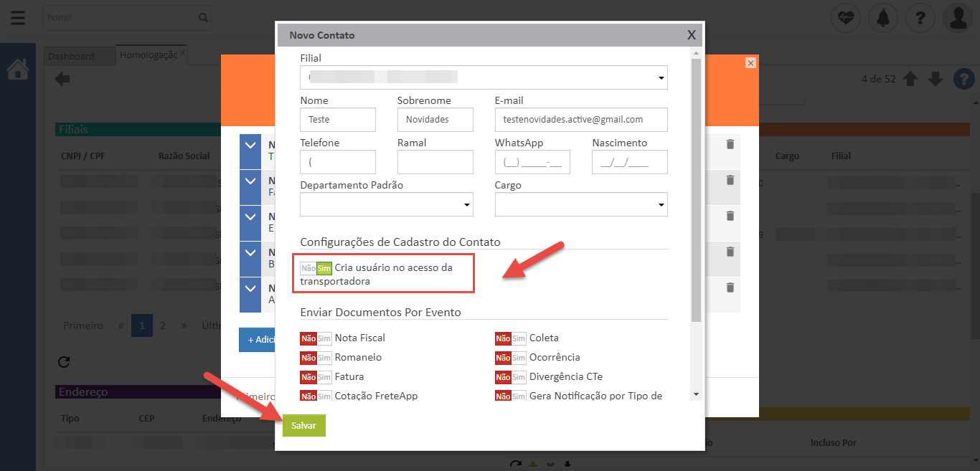Click the back arrow icon

(x=62, y=79)
